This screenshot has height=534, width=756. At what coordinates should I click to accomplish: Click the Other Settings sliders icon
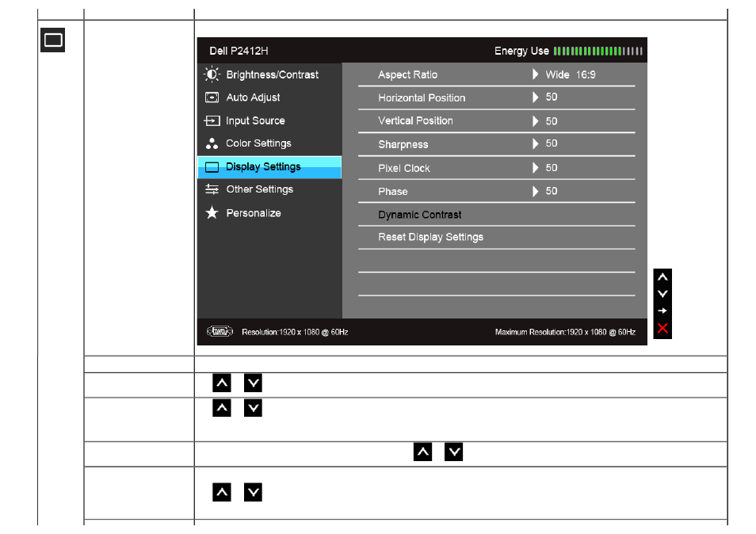(x=212, y=189)
